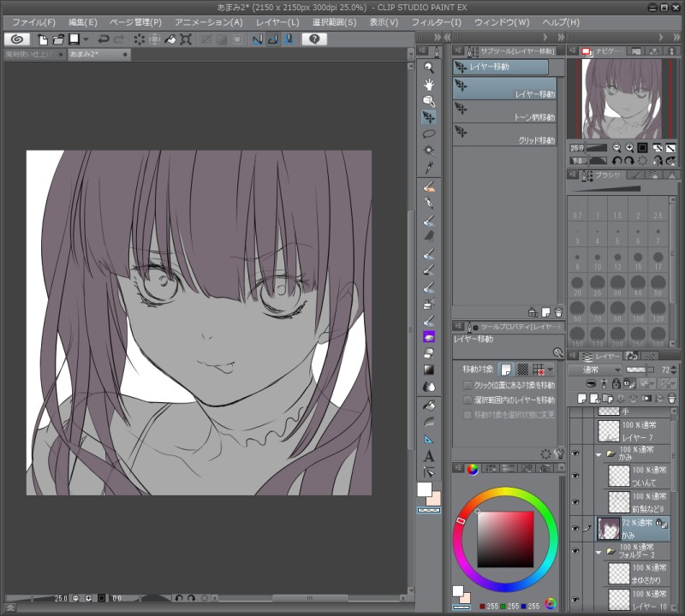Select the Operation object tool with cube icon
685x616 pixels.
tap(429, 101)
